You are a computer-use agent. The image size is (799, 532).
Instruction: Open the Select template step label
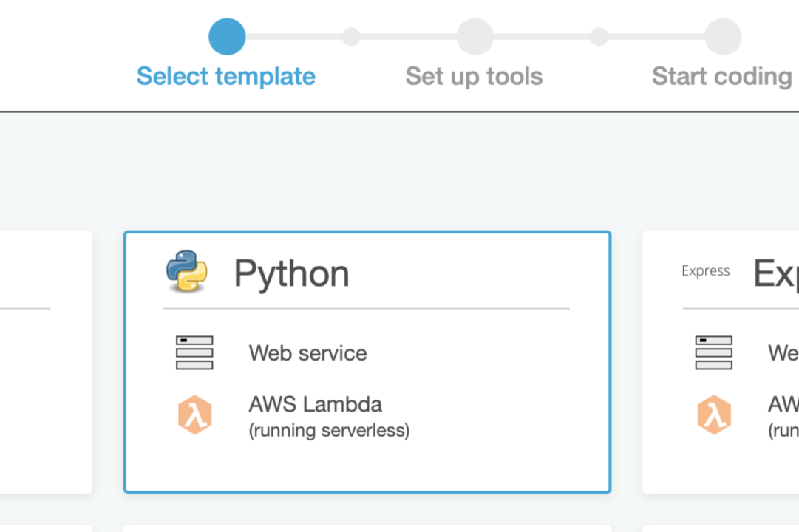point(226,76)
